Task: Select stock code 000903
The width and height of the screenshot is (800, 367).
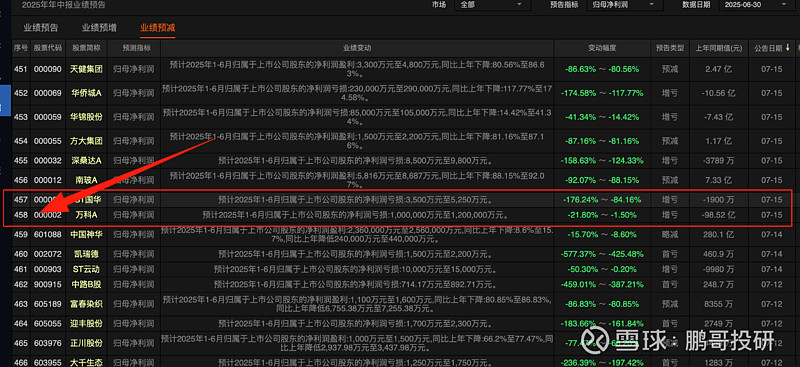Action: (x=48, y=269)
